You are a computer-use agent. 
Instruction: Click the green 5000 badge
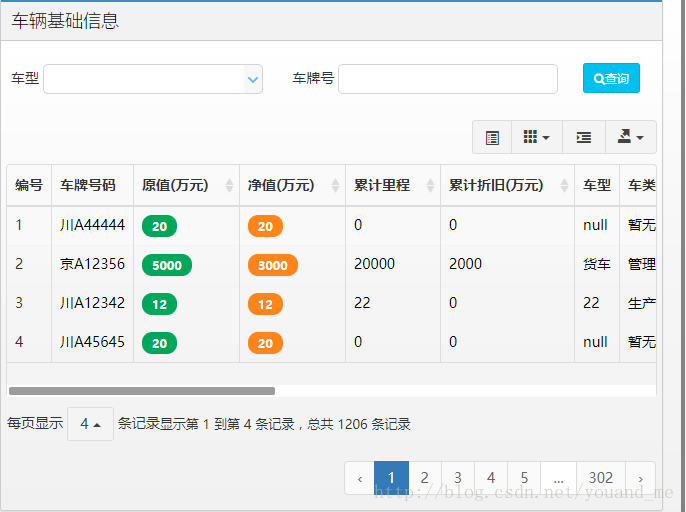pos(167,265)
